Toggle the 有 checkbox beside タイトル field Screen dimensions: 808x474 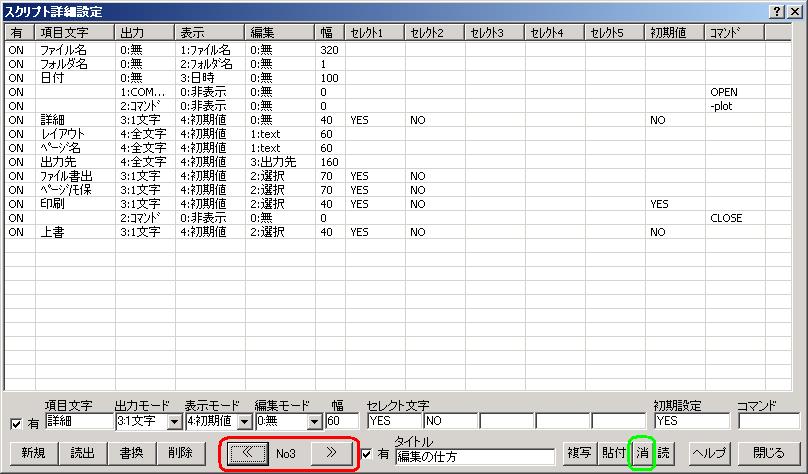coord(368,453)
